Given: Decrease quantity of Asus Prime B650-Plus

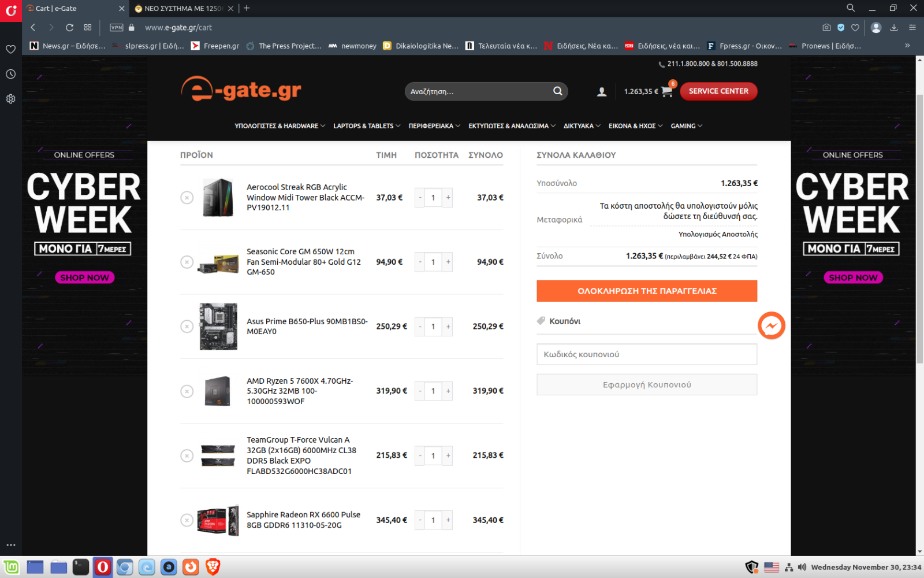Looking at the screenshot, I should click(420, 327).
